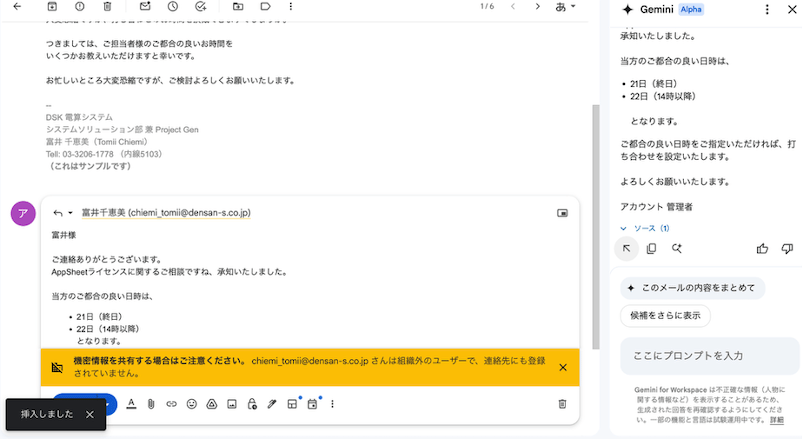804x439 pixels.
Task: Click 候補をさらに表示 button
Action: (665, 316)
